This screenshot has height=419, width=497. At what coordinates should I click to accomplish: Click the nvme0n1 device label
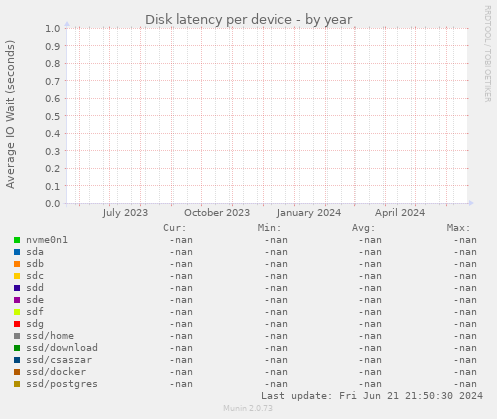point(47,240)
